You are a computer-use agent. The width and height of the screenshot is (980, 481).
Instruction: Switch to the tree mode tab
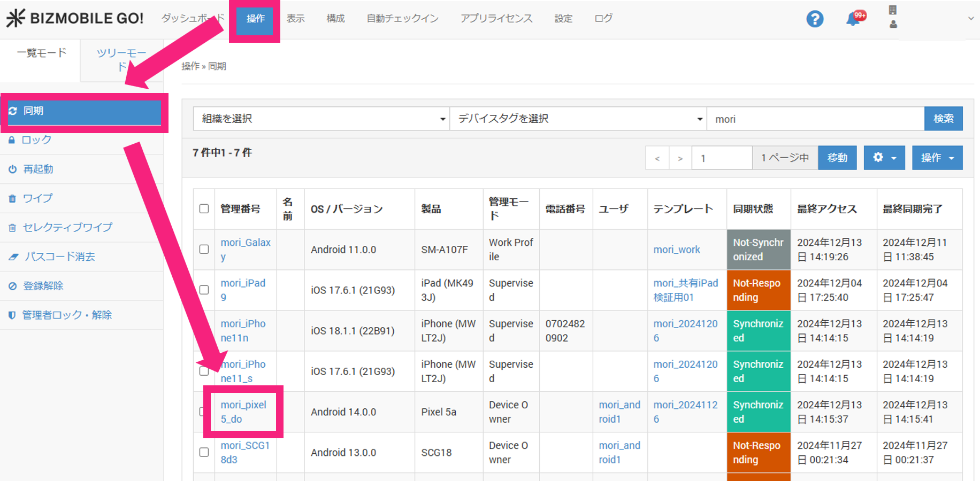point(121,59)
